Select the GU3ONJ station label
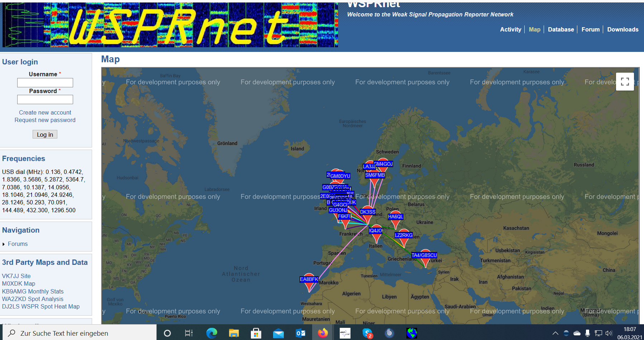The width and height of the screenshot is (644, 340). 338,210
